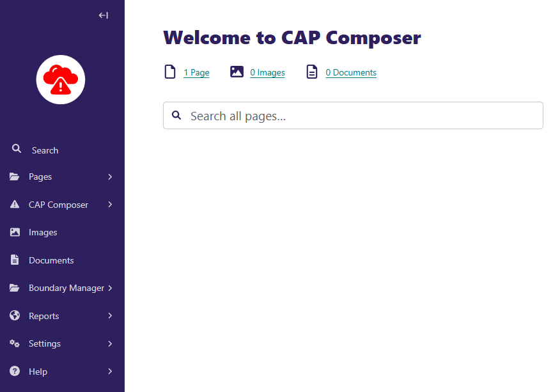Click the CAP Composer warning triangle icon

pos(15,204)
